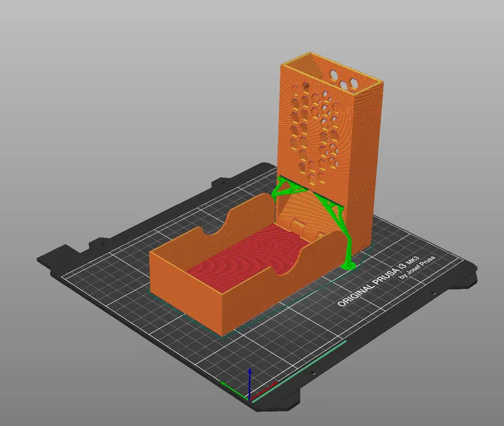Click the blue Z axis arrow

click(x=249, y=383)
